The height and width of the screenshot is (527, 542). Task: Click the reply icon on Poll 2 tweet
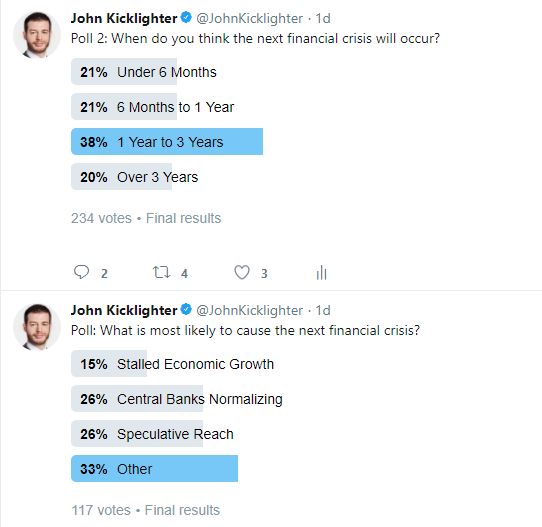point(82,272)
